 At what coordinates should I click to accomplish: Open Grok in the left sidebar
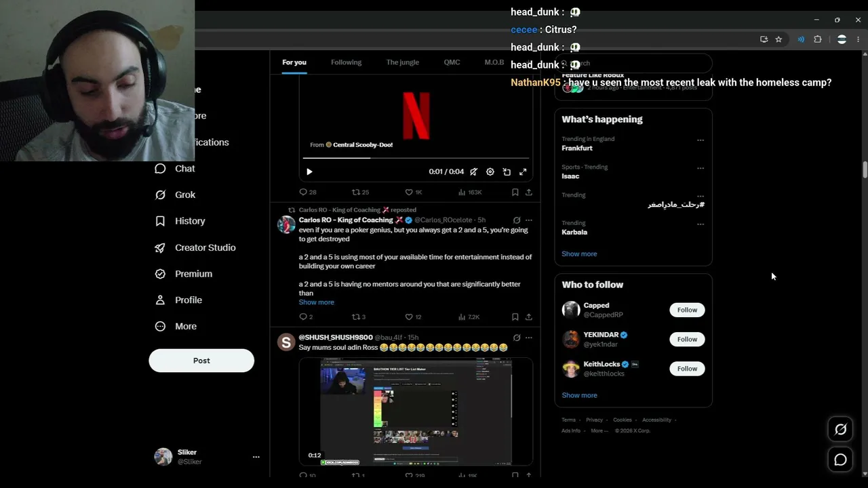175,195
